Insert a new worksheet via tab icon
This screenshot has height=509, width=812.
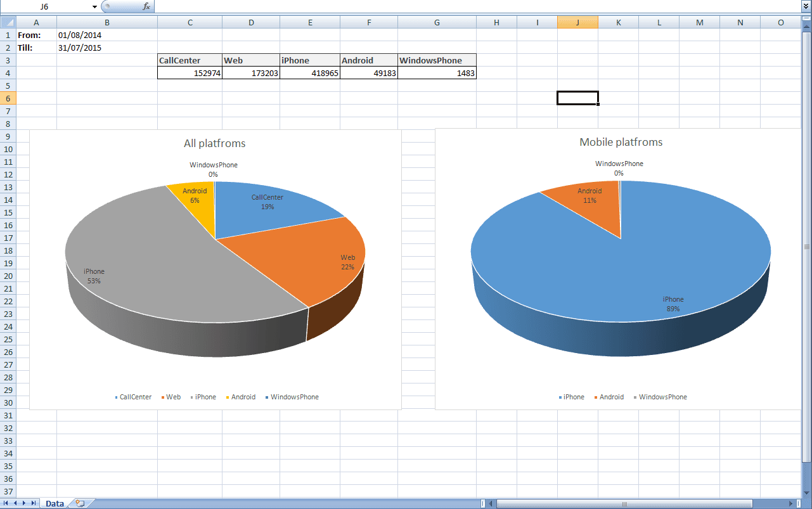click(80, 503)
